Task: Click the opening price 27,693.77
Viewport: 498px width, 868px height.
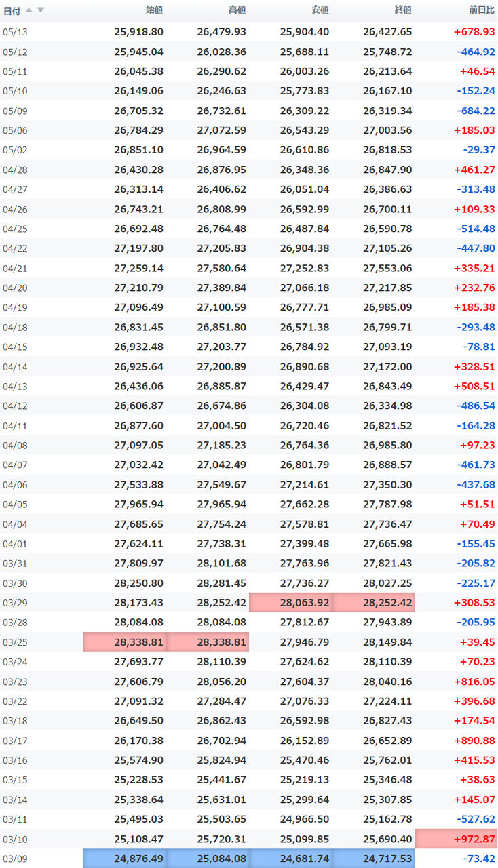Action: coord(138,661)
